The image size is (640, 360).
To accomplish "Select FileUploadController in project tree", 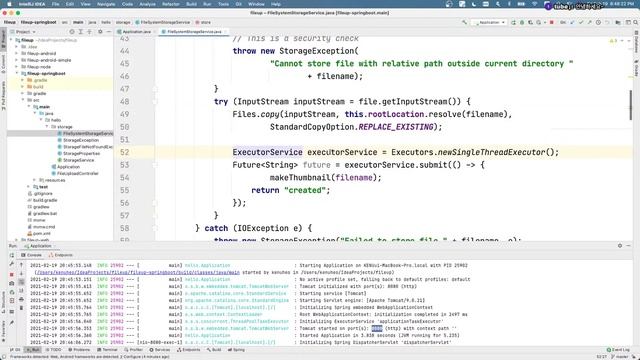I will pyautogui.click(x=75, y=173).
